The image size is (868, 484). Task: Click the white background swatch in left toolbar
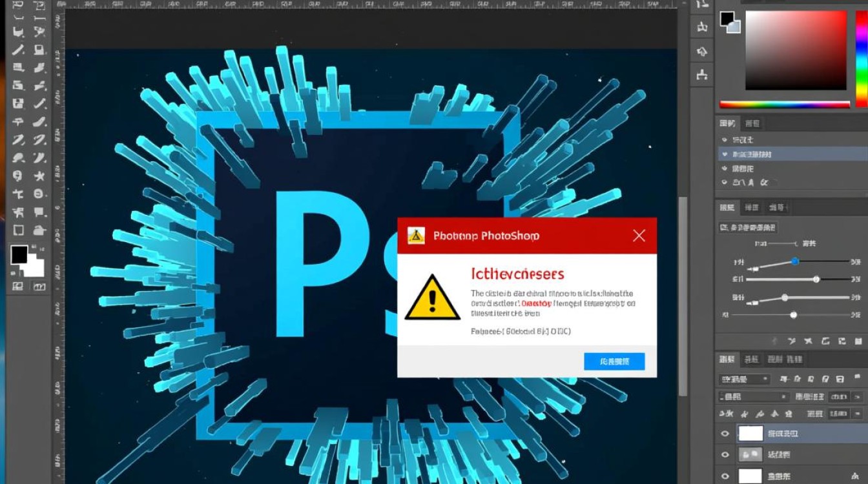pyautogui.click(x=35, y=267)
